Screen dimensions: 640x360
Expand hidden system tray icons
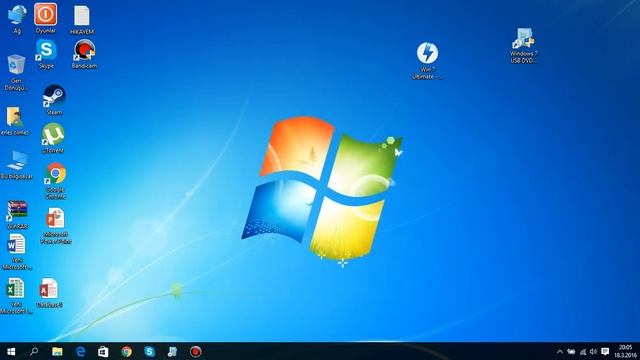click(x=560, y=351)
